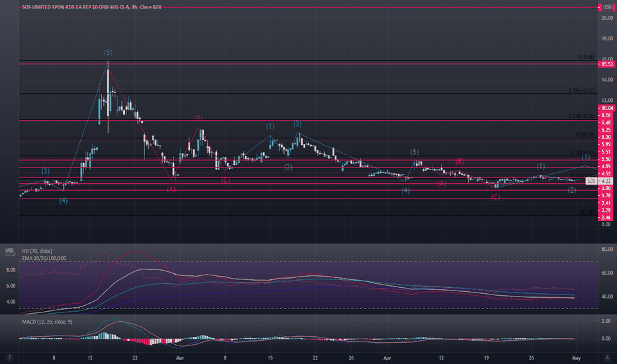Click the 0(0.88) Fibonacci level label

587,212
